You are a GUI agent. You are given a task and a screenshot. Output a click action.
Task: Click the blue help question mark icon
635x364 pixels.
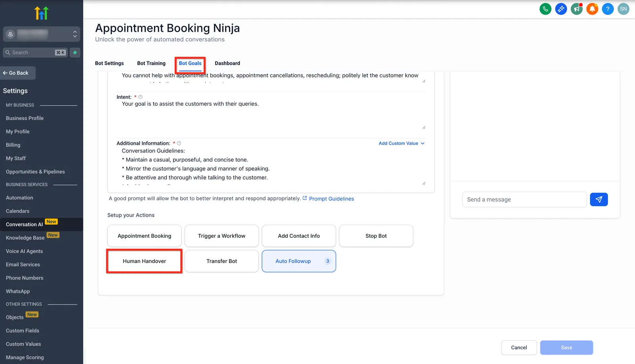(608, 9)
